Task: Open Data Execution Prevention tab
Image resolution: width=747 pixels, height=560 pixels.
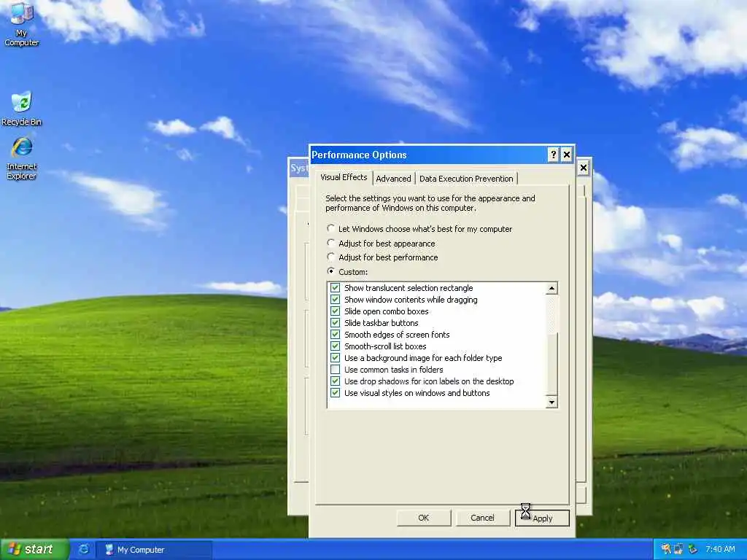Action: point(466,179)
